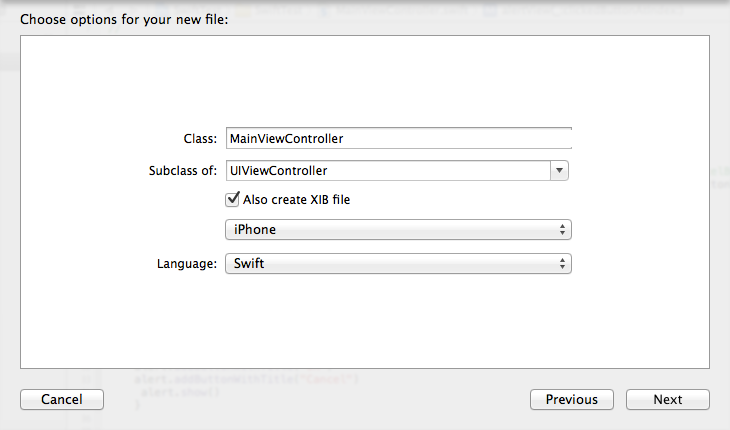Go back with the Previous button
This screenshot has width=730, height=430.
pos(572,399)
